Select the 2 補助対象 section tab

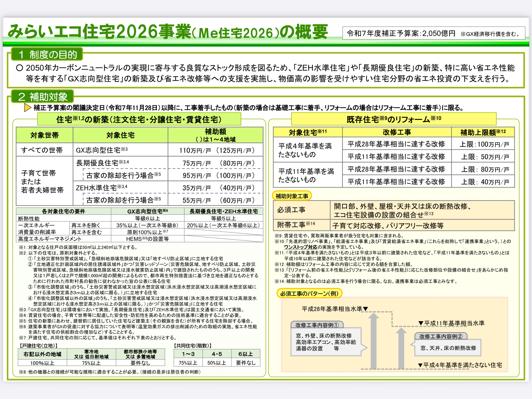pyautogui.click(x=43, y=97)
